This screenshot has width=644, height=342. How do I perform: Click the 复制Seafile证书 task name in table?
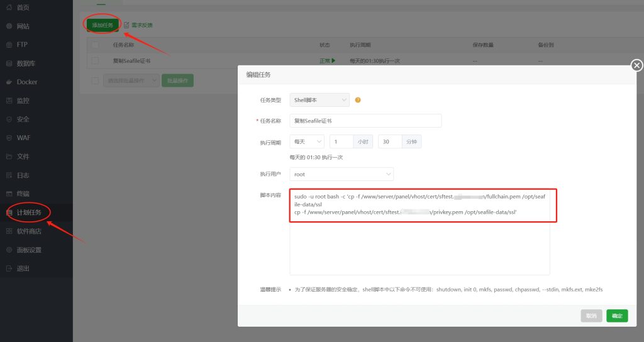[131, 61]
